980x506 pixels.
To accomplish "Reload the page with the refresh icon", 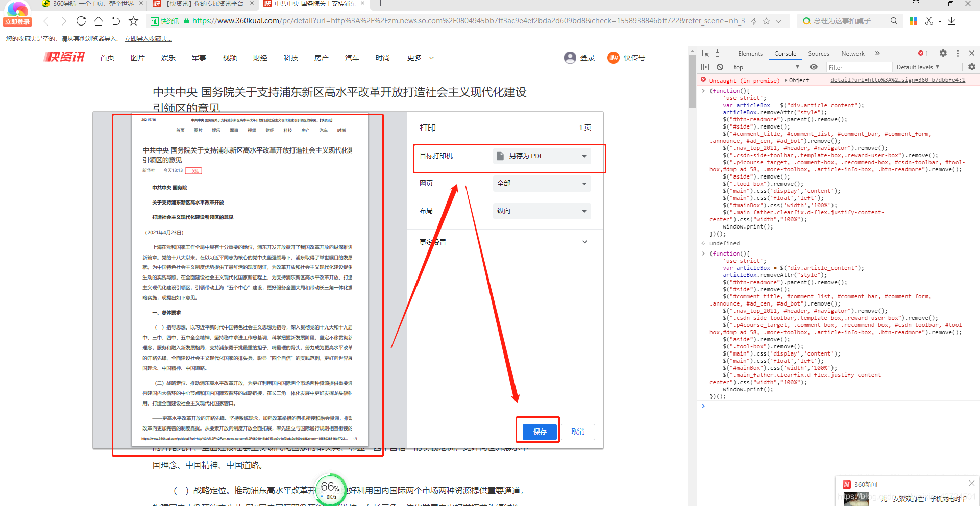I will (x=81, y=21).
